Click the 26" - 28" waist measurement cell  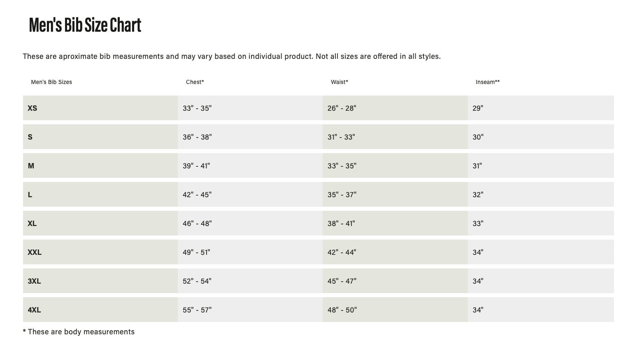(342, 108)
